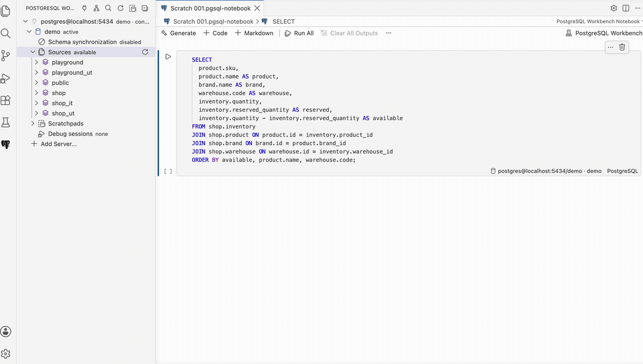Collapse the demo database node

pyautogui.click(x=29, y=32)
